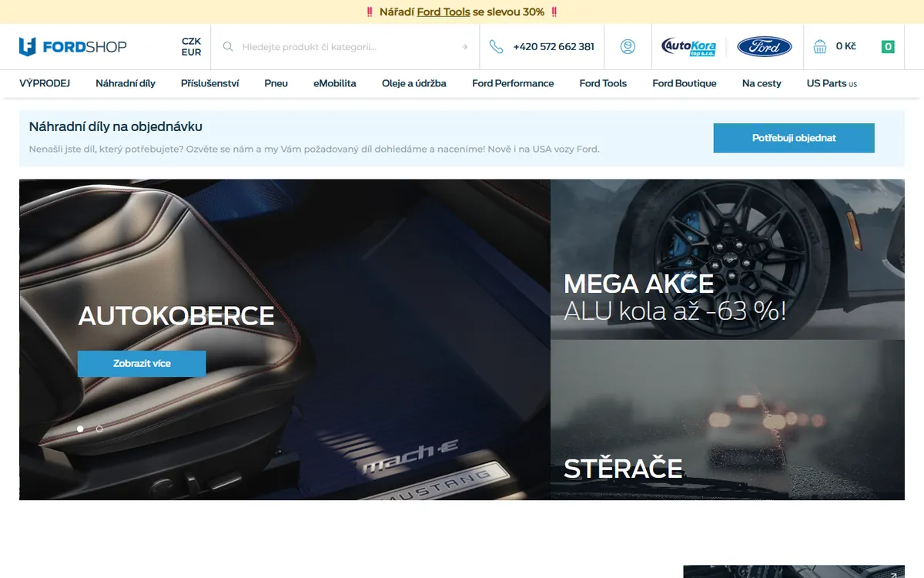Open the Ford Tools menu item
This screenshot has height=578, width=924.
point(603,83)
